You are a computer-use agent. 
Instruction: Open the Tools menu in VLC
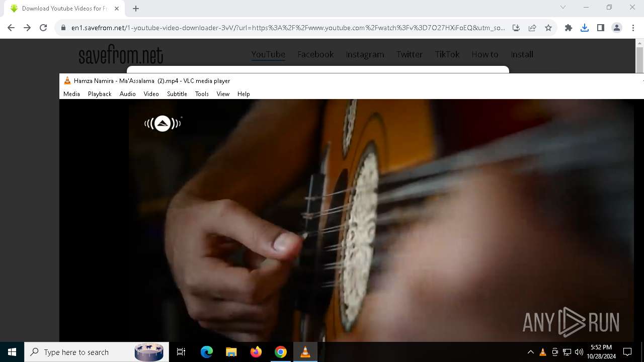(x=202, y=94)
